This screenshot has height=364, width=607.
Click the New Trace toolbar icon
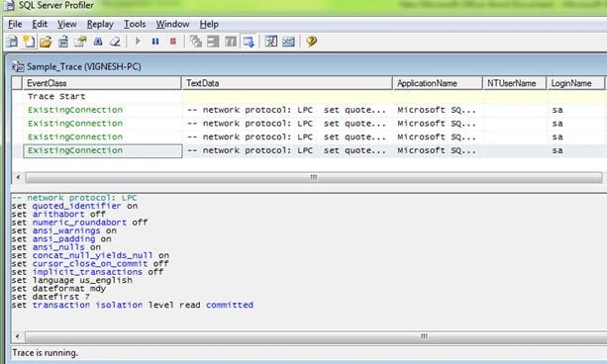(12, 41)
